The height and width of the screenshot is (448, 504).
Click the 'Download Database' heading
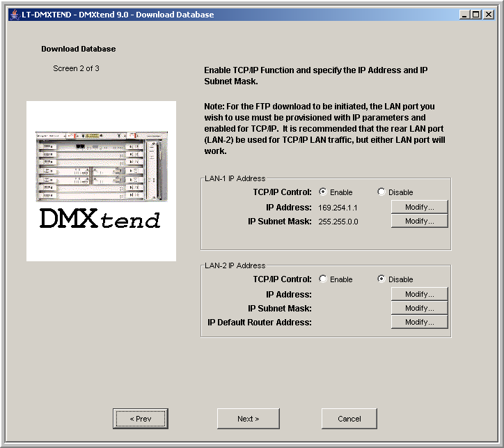click(79, 49)
